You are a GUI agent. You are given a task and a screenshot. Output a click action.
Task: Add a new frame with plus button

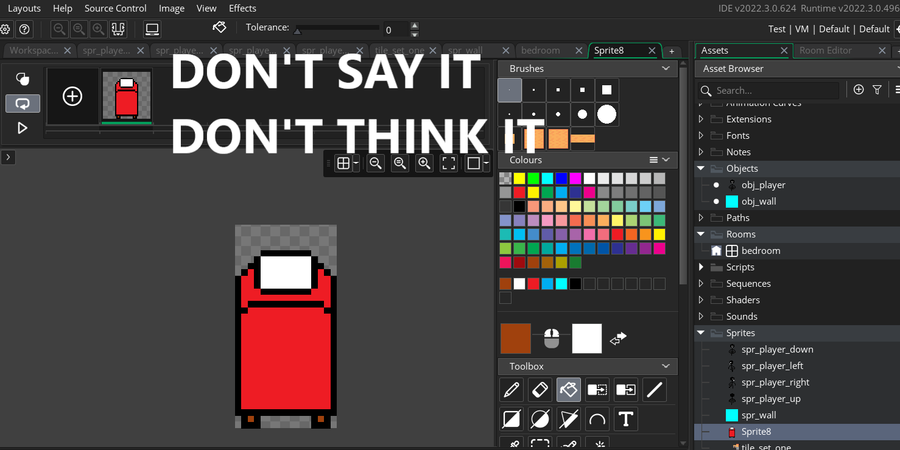[x=72, y=96]
